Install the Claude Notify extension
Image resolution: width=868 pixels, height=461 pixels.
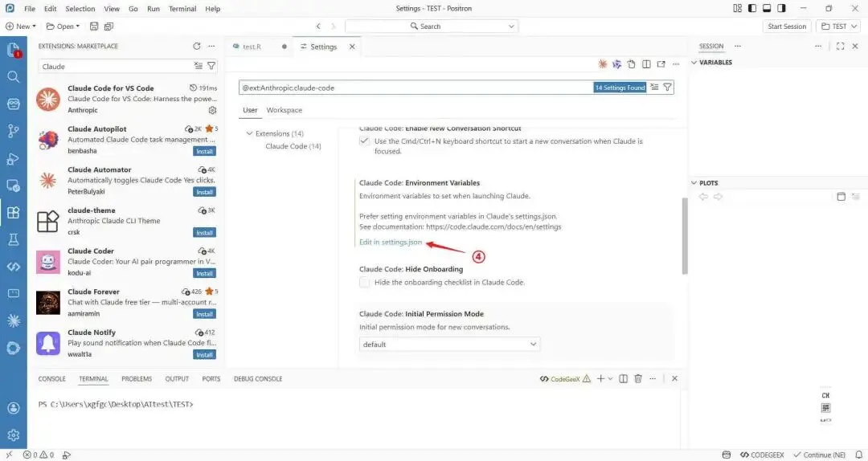204,355
